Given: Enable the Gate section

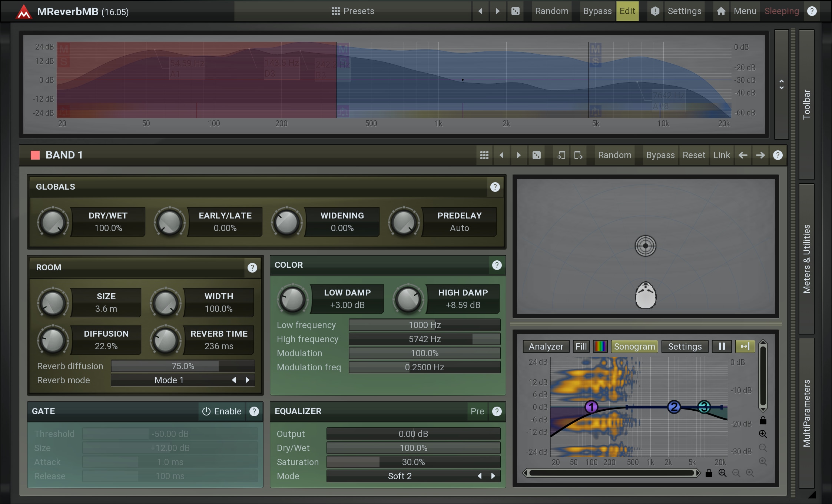Looking at the screenshot, I should (x=222, y=411).
